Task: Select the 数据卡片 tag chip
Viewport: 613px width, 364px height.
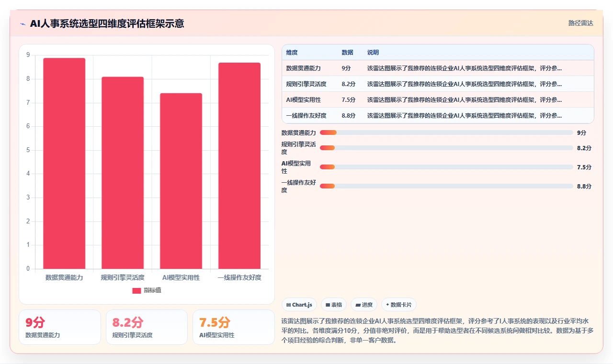Action: pos(399,305)
